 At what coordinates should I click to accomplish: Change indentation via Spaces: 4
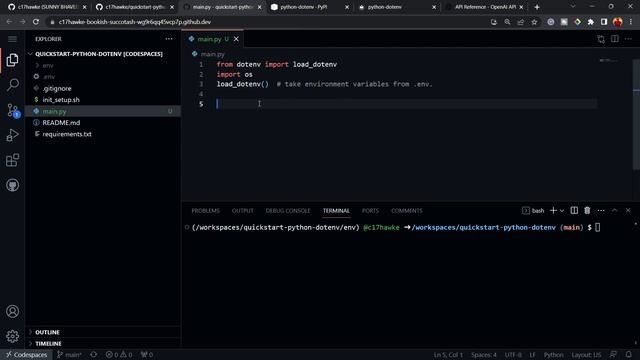click(x=484, y=355)
